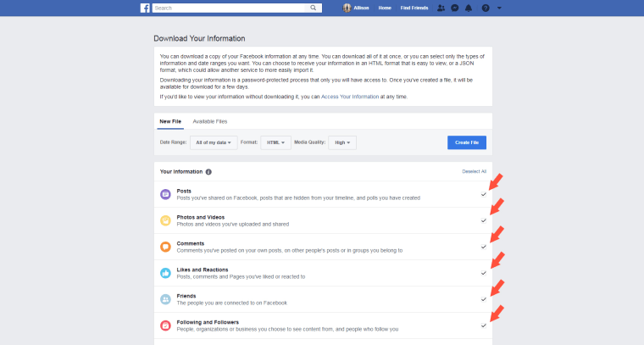Switch to the Available Files tab
644x345 pixels.
pos(209,121)
